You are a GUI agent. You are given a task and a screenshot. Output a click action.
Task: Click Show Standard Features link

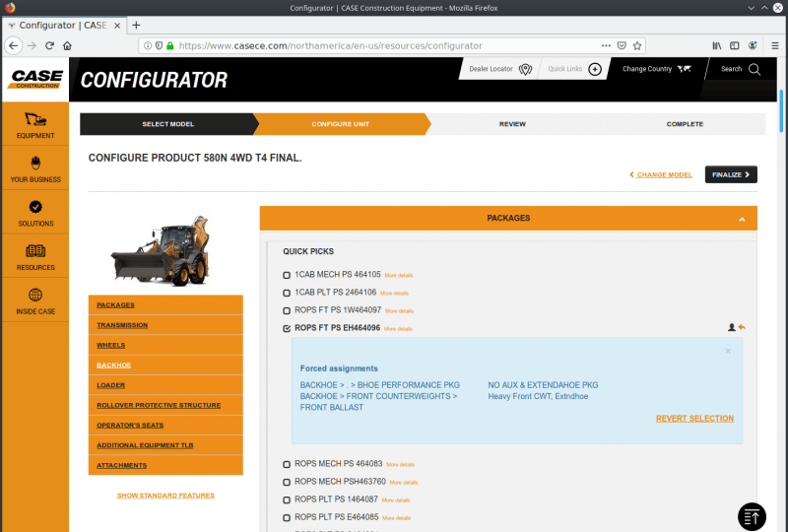tap(165, 496)
